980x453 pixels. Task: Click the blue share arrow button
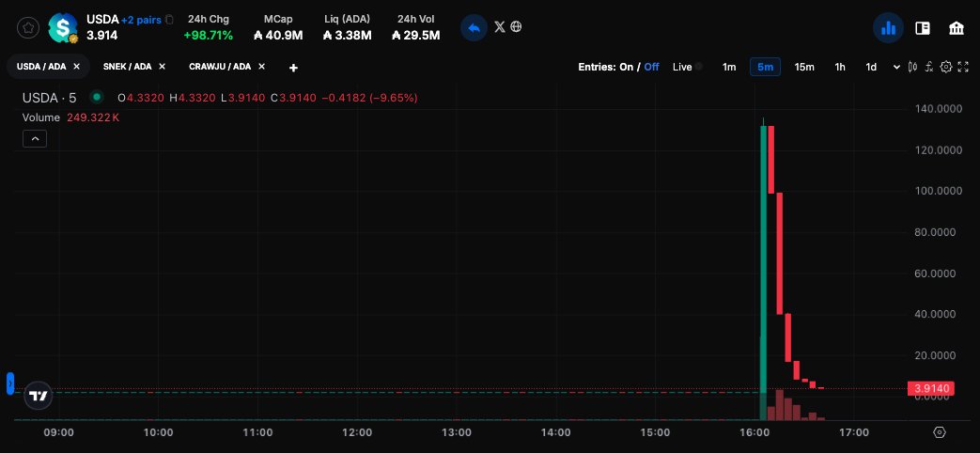(x=474, y=28)
